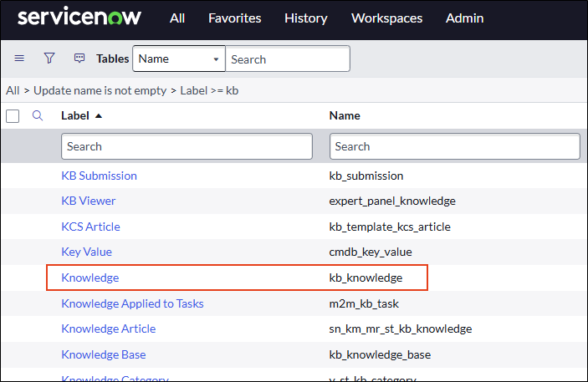Click the expert_panel_knowledge name cell
This screenshot has height=382, width=588.
(x=392, y=201)
